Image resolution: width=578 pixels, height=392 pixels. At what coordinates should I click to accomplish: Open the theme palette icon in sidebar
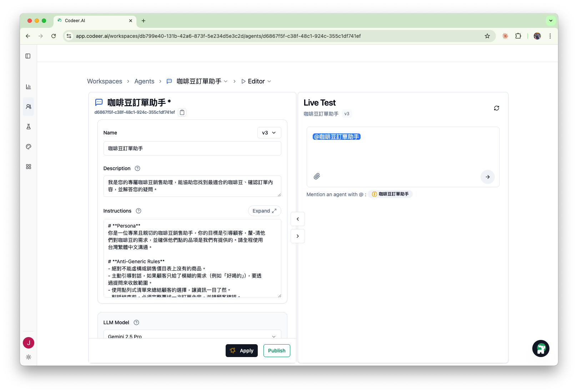click(x=28, y=146)
